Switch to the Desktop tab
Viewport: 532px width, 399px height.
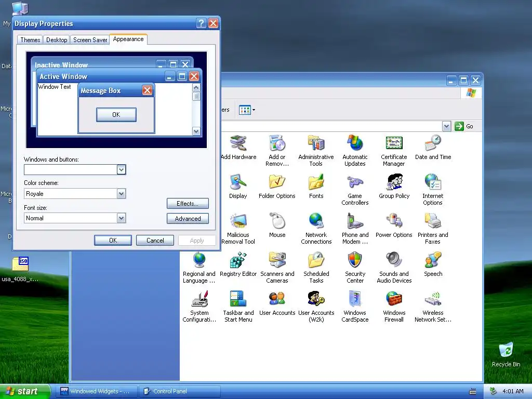click(x=57, y=39)
